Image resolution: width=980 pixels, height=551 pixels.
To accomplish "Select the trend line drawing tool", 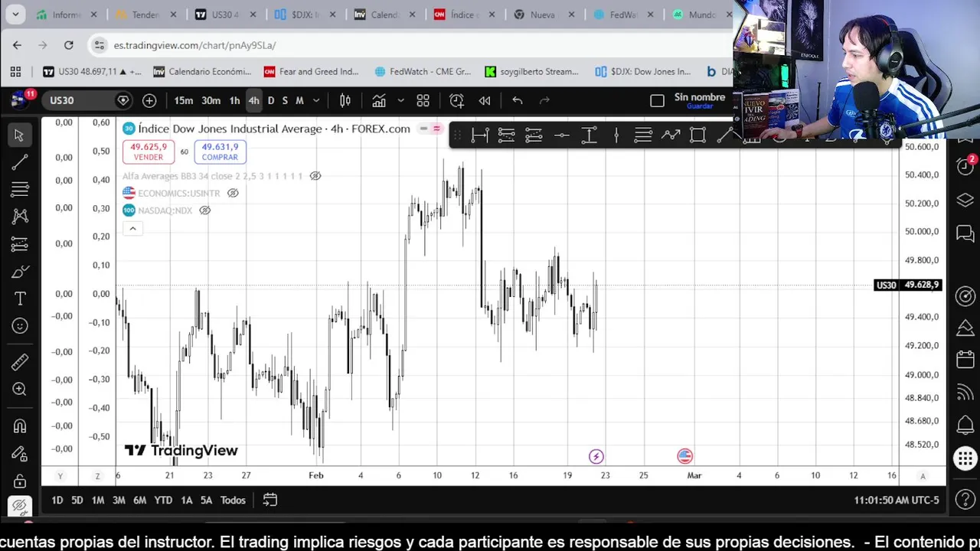I will coord(19,162).
